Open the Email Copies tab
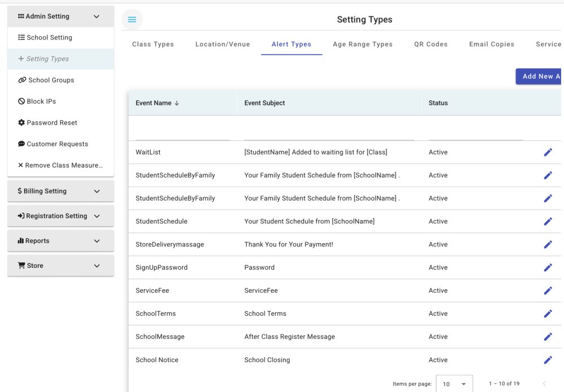564x392 pixels. (491, 44)
